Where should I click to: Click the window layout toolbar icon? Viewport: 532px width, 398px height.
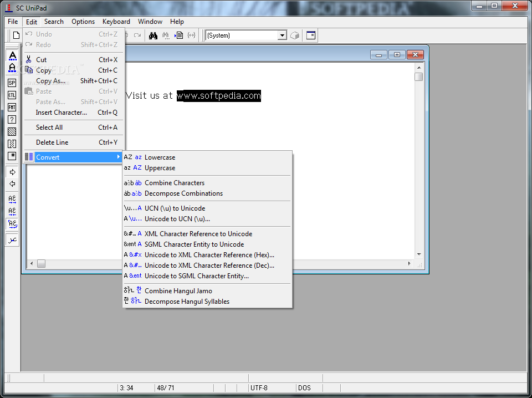[311, 35]
